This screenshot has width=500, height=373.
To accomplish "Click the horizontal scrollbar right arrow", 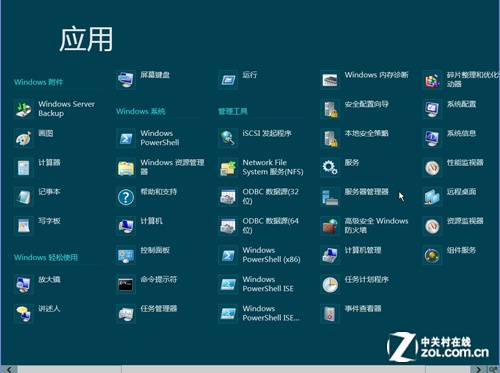I will tap(479, 369).
